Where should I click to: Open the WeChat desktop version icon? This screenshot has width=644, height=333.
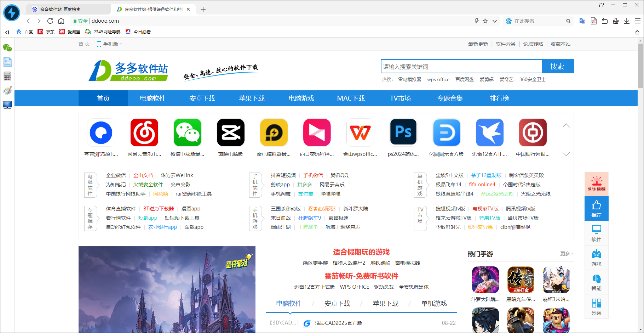(188, 132)
